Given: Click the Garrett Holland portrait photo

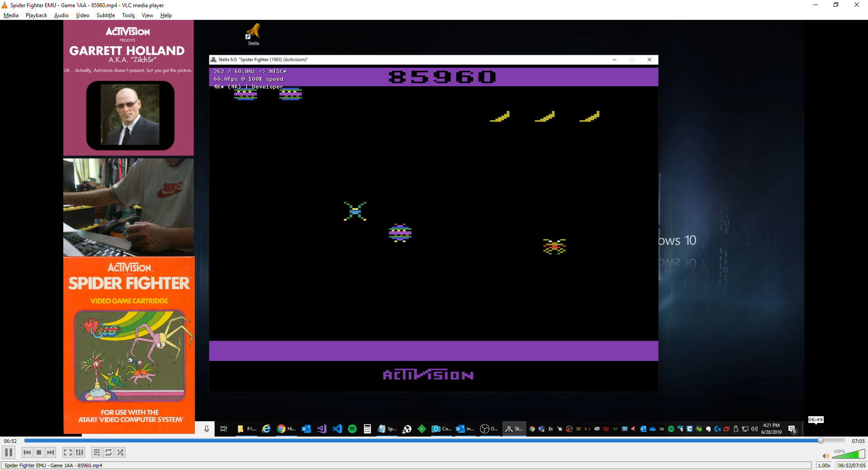Looking at the screenshot, I should (130, 115).
